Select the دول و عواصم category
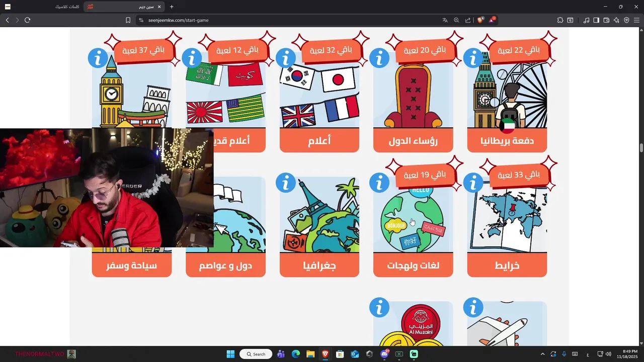Viewport: 644px width, 362px height. tap(225, 265)
